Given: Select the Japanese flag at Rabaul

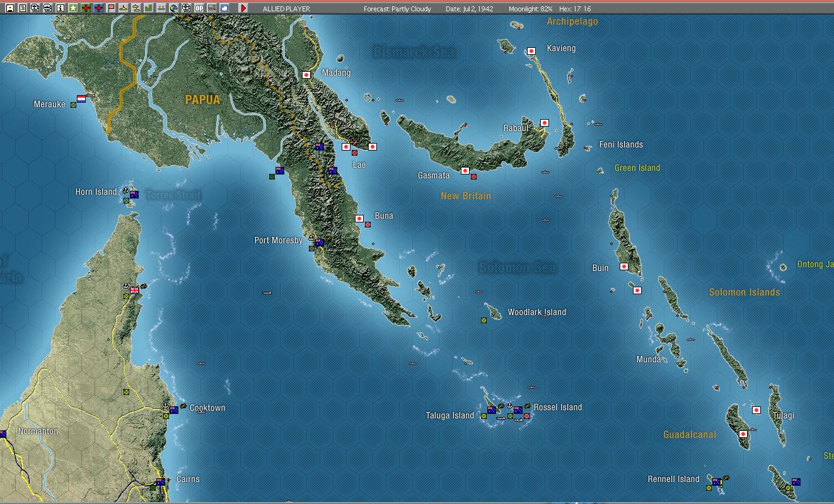Looking at the screenshot, I should [545, 122].
